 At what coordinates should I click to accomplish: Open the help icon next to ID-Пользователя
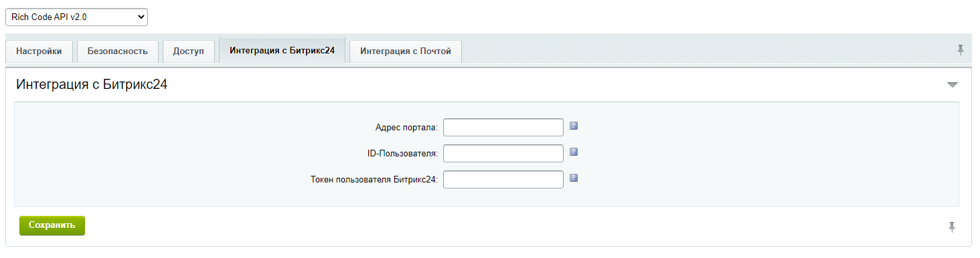[574, 152]
